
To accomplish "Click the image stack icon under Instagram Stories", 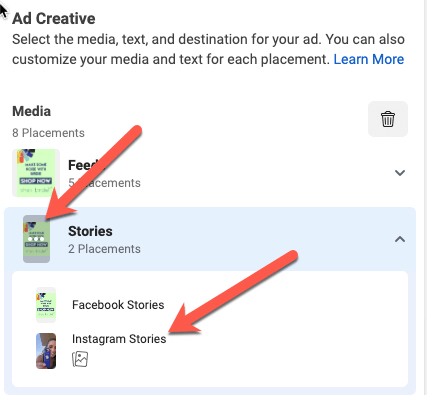I will (80, 359).
